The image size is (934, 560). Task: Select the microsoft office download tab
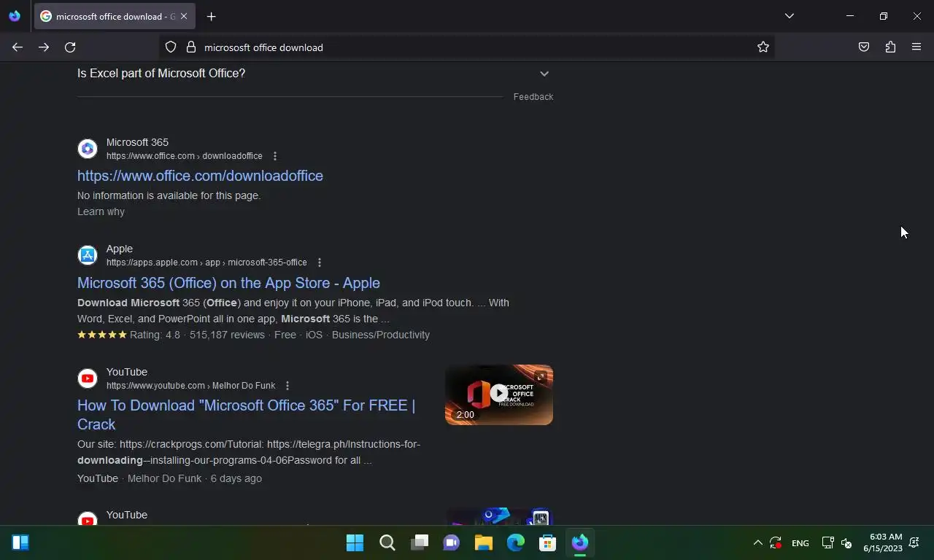[x=115, y=16]
